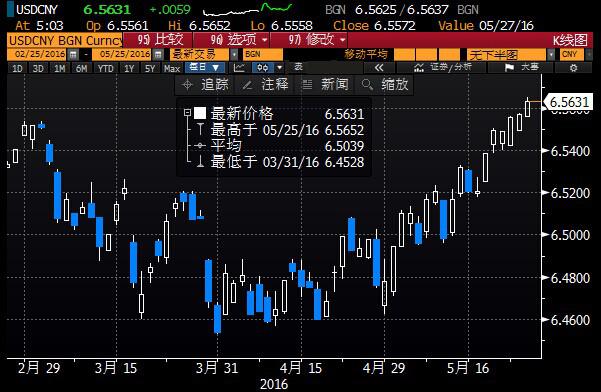Open chart type dropdown arrow

coord(280,68)
